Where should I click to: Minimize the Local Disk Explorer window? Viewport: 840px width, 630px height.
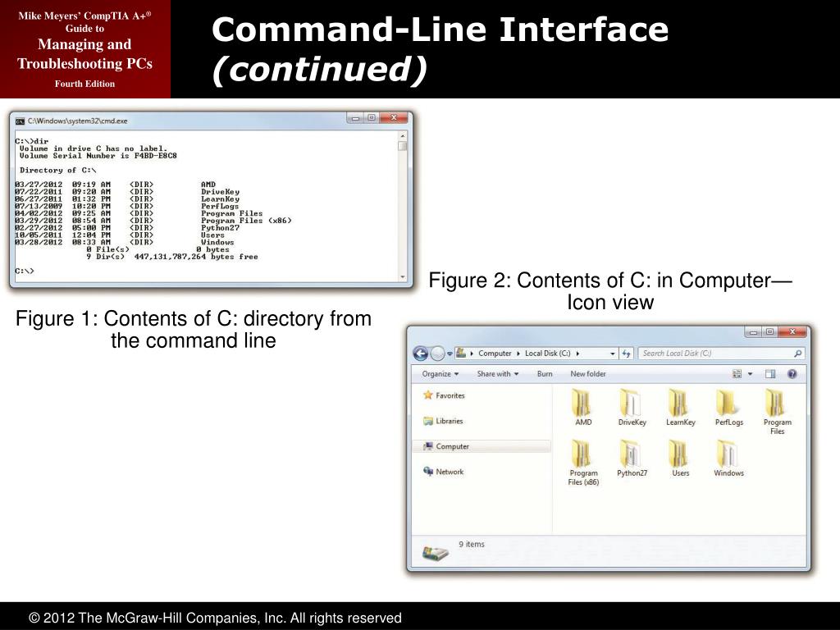click(x=754, y=332)
